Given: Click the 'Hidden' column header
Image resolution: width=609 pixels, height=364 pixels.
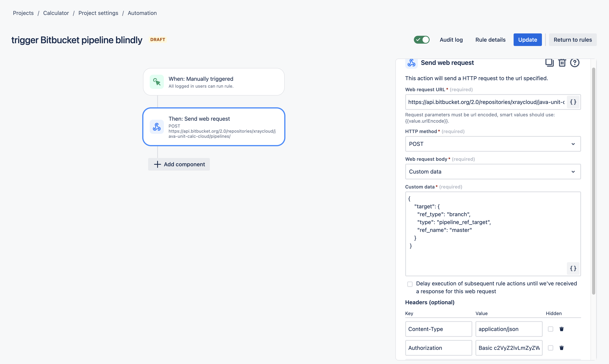Looking at the screenshot, I should [554, 313].
